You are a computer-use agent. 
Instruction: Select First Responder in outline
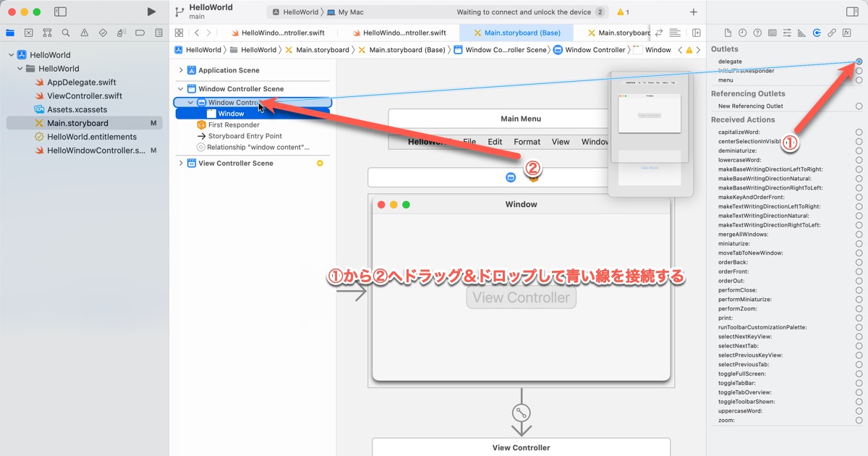click(x=234, y=124)
